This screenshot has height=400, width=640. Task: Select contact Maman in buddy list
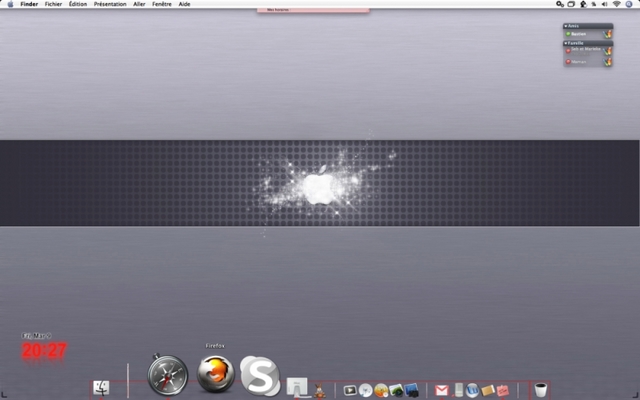click(x=579, y=62)
